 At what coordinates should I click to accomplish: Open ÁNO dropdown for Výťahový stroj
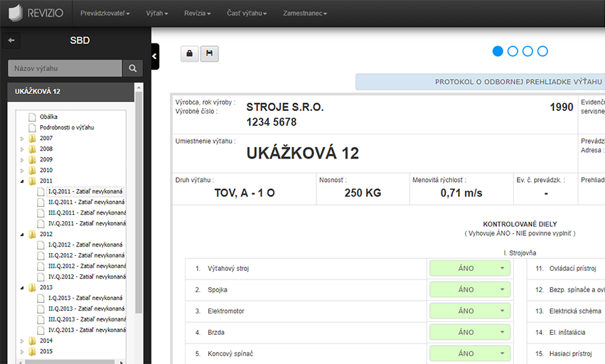click(469, 268)
